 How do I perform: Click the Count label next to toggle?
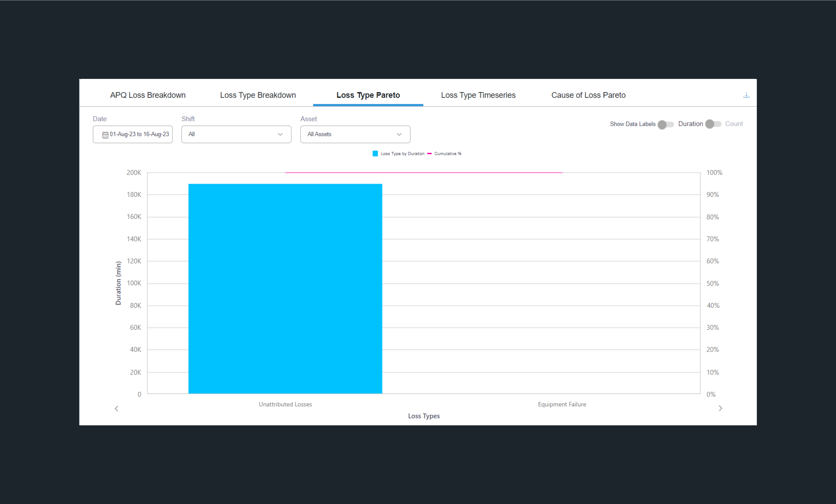coord(734,124)
